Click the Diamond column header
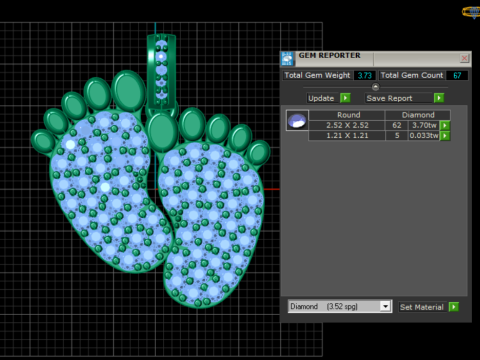Viewport: 480px width, 360px height. pyautogui.click(x=418, y=115)
